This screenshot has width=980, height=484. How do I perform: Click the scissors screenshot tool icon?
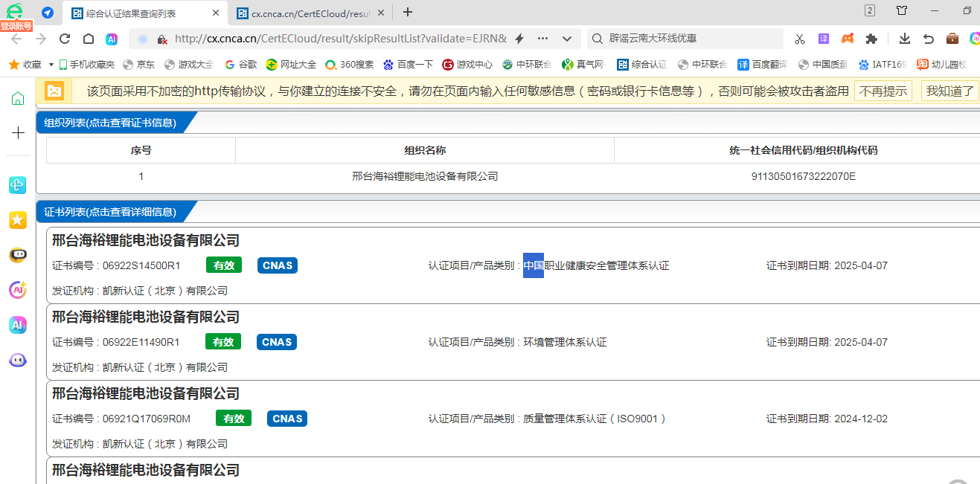pyautogui.click(x=800, y=39)
